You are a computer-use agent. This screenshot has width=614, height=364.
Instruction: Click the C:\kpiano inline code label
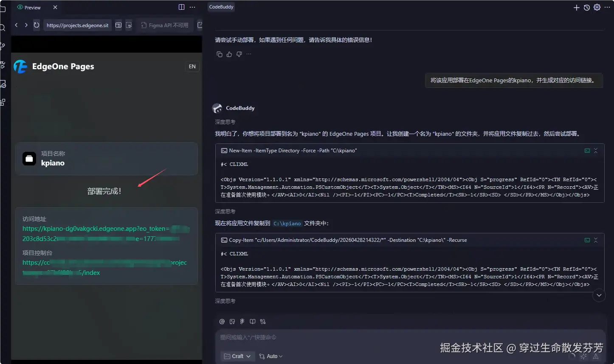287,224
